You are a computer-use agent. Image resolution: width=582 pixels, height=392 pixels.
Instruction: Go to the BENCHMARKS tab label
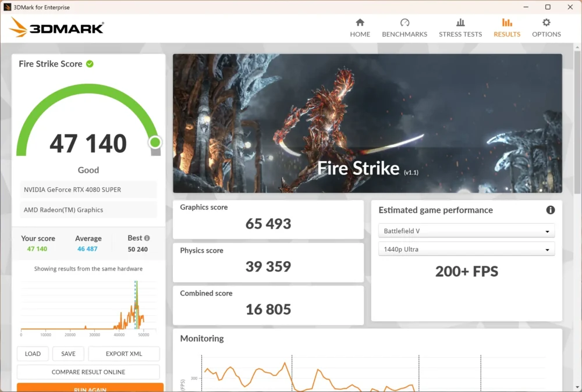[404, 34]
